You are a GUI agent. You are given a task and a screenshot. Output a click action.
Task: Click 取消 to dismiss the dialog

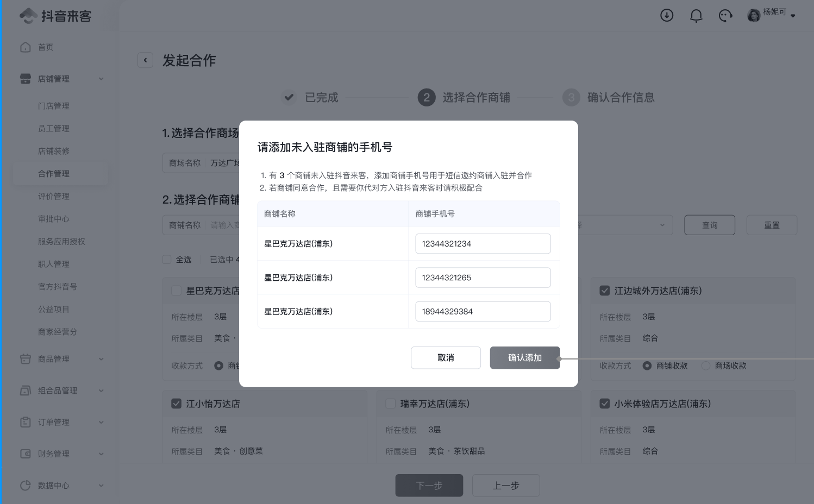446,358
